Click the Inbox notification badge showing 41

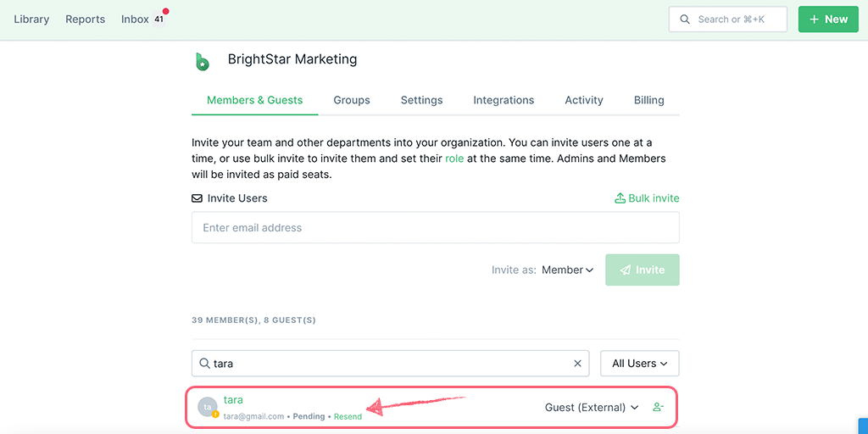click(159, 19)
